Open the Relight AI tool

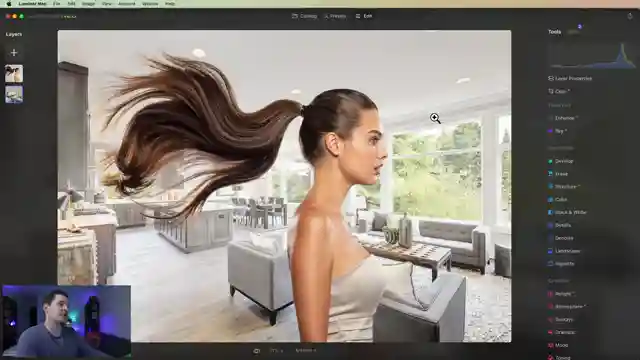tap(562, 294)
